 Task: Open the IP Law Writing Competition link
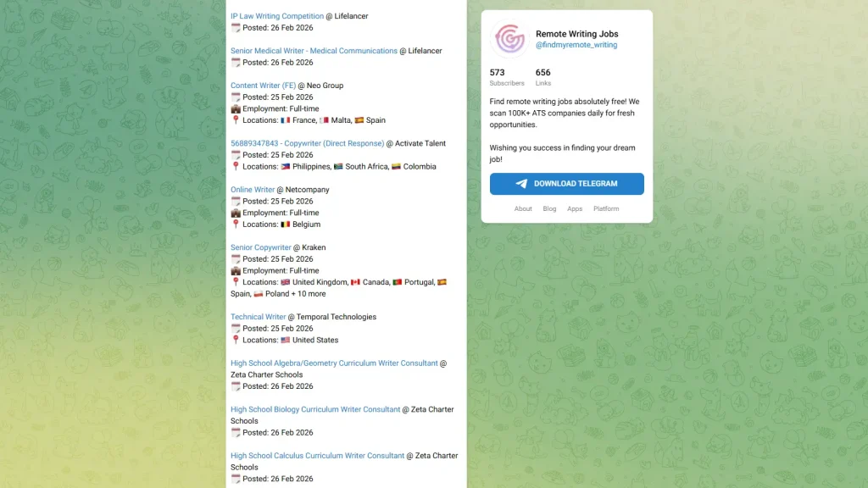point(277,16)
